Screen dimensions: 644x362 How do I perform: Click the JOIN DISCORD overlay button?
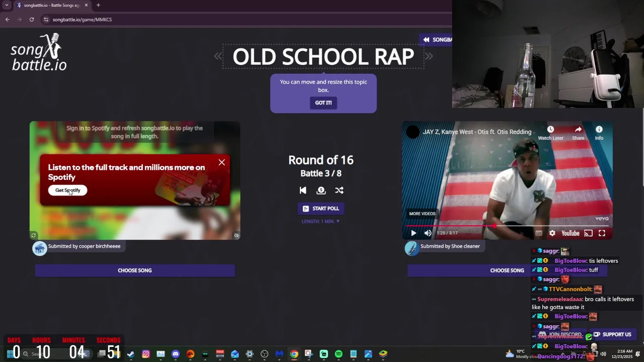coord(560,334)
